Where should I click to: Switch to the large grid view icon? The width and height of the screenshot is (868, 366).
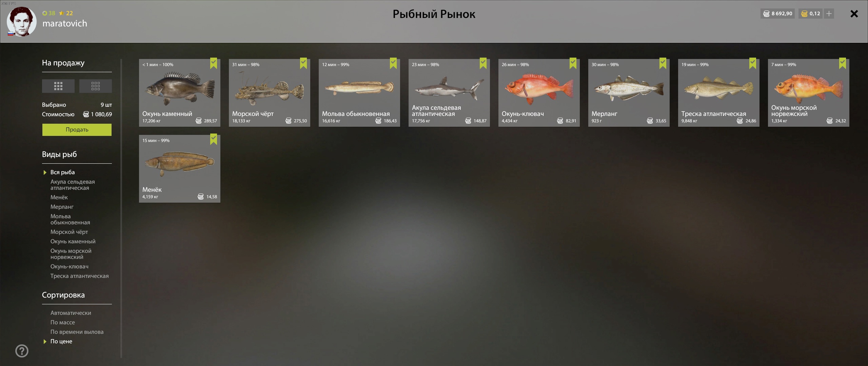(58, 86)
